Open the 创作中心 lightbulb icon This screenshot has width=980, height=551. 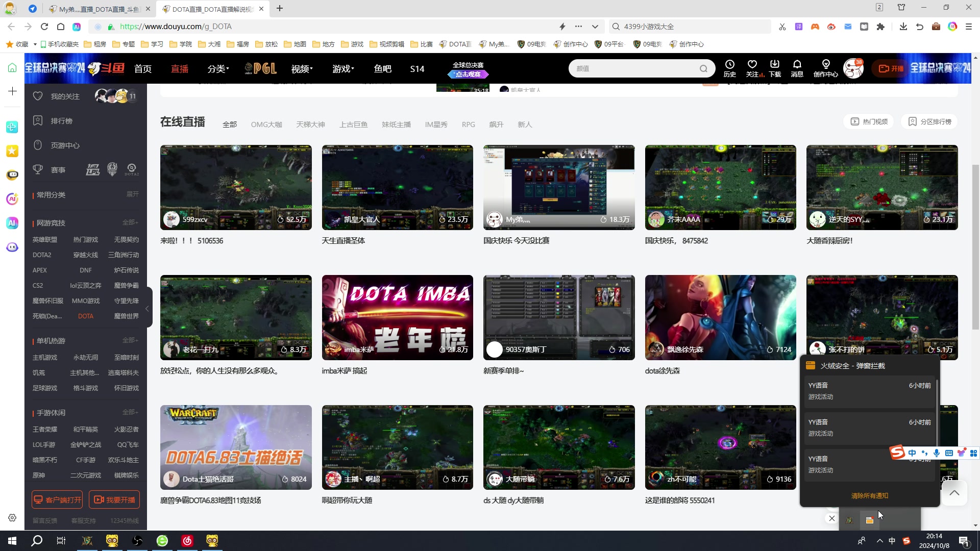point(825,68)
